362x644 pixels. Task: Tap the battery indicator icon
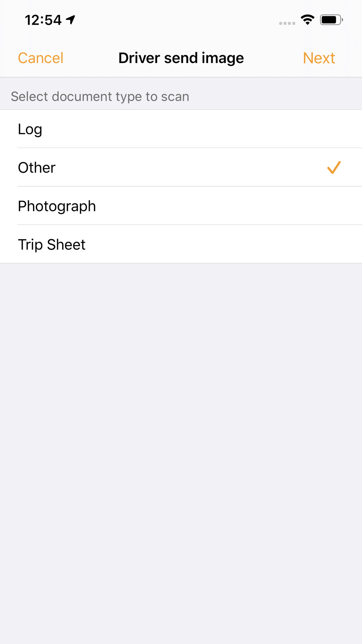(x=331, y=20)
